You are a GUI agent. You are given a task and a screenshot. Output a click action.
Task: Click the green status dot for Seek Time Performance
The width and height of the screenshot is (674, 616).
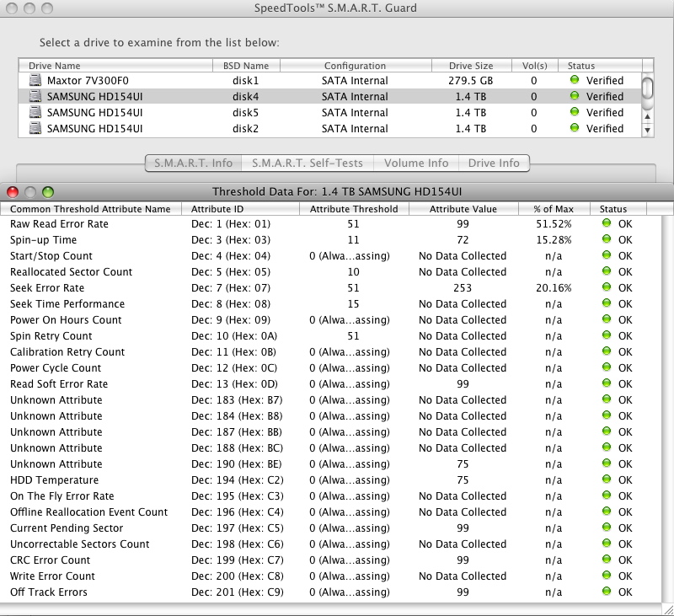tap(607, 303)
